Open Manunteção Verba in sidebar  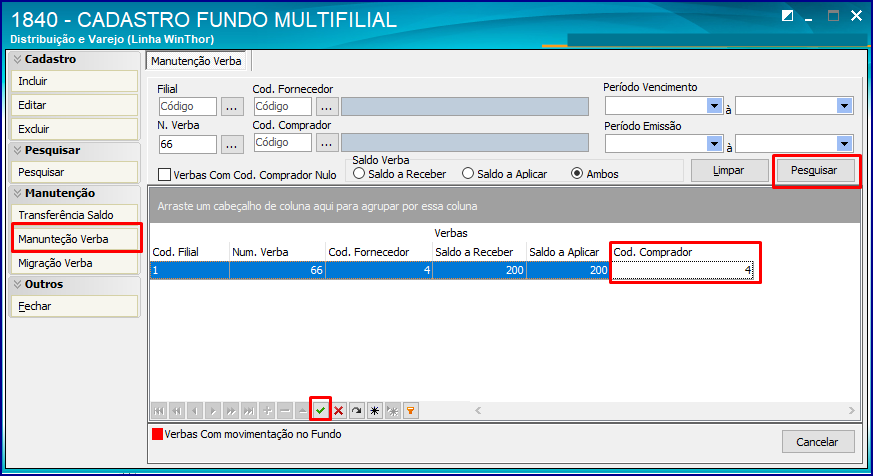75,239
